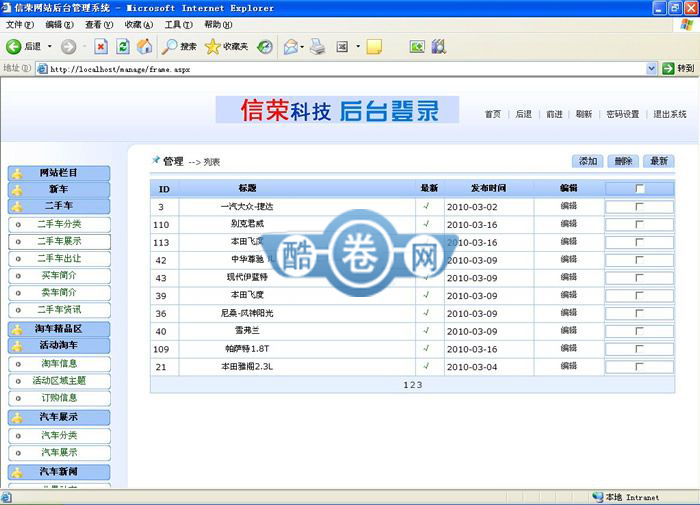The width and height of the screenshot is (700, 505).
Task: Click the 本地 Intranet zone icon
Action: (x=598, y=497)
